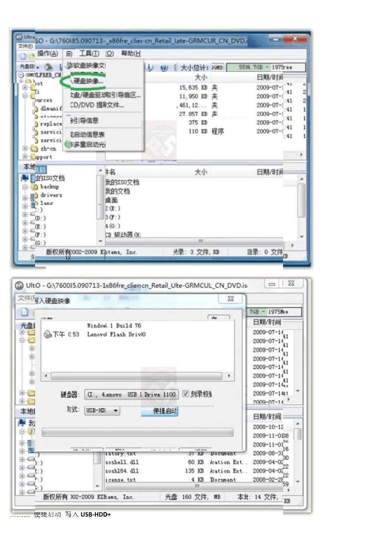Open the 操作(A) menu
This screenshot has height=555, width=392.
point(47,53)
